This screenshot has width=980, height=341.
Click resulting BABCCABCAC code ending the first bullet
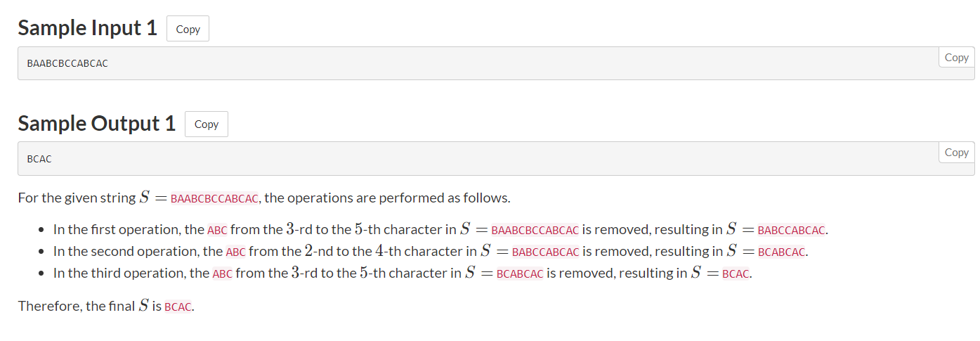click(x=792, y=230)
